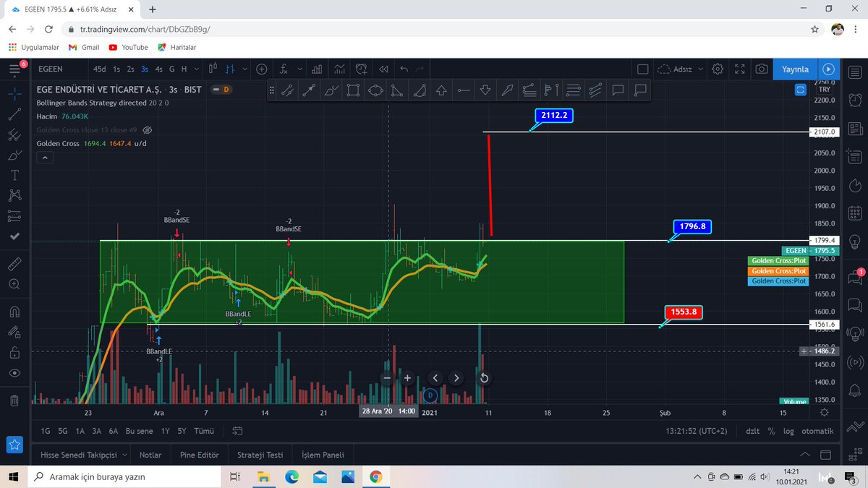Switch to Strateji Testi tab

click(x=260, y=455)
